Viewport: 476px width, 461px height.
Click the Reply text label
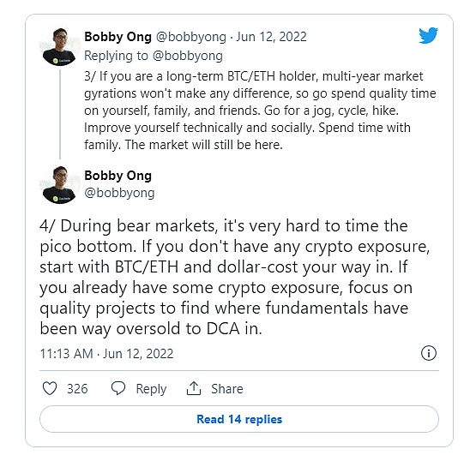tap(151, 389)
